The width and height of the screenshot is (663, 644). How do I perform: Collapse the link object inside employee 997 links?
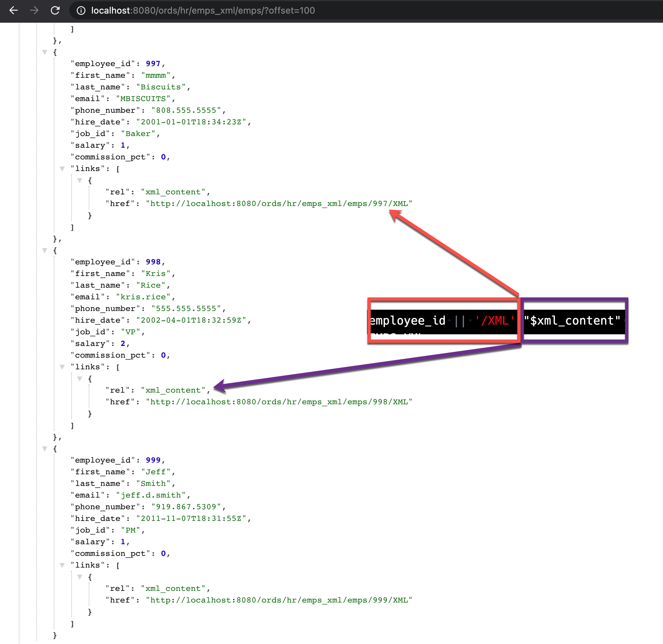tap(80, 180)
